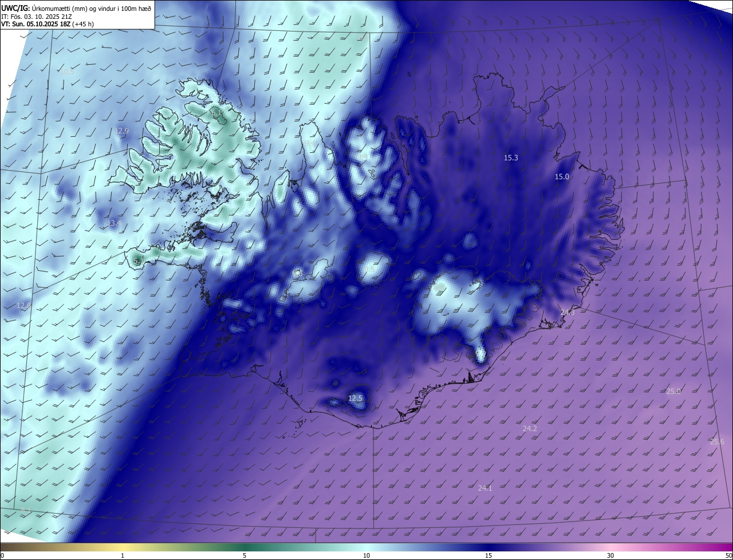Click the valid time line 'VT: Sun. 05.10.2025 18Z (+45 h)'

coord(48,24)
